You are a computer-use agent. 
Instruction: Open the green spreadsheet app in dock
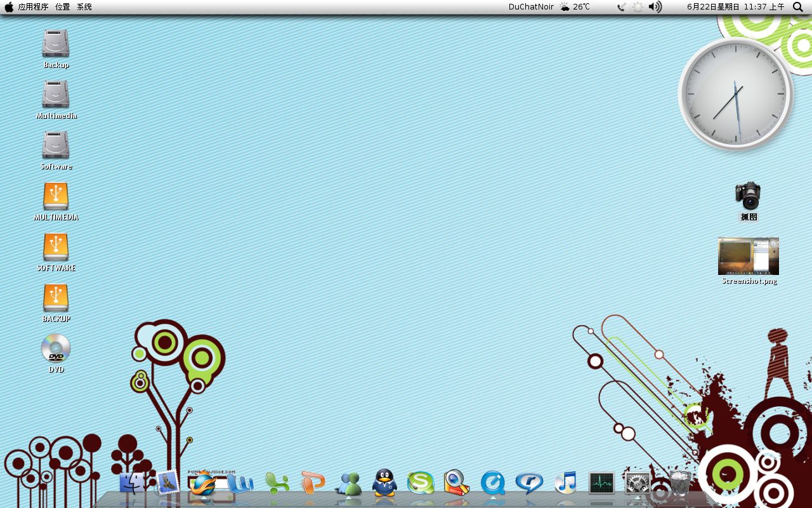click(277, 483)
